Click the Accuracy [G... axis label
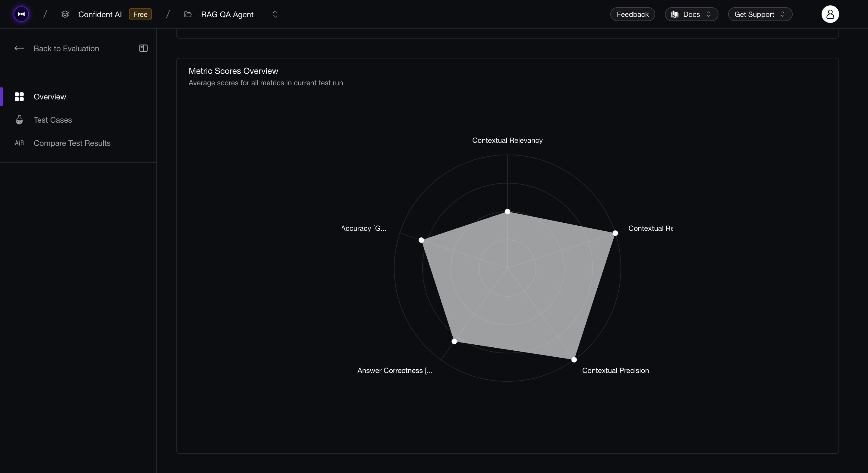Screen dimensions: 868x473 (x=363, y=228)
